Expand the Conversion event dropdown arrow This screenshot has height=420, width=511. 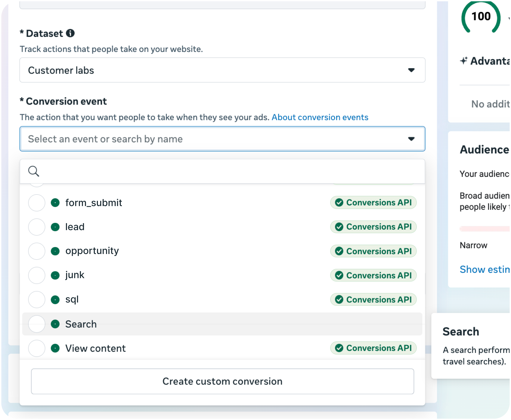coord(411,139)
